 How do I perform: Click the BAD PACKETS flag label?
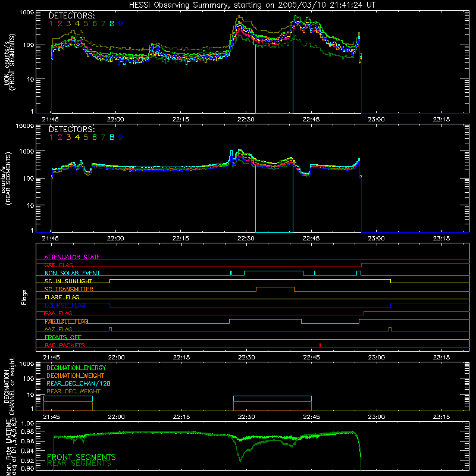coord(65,346)
